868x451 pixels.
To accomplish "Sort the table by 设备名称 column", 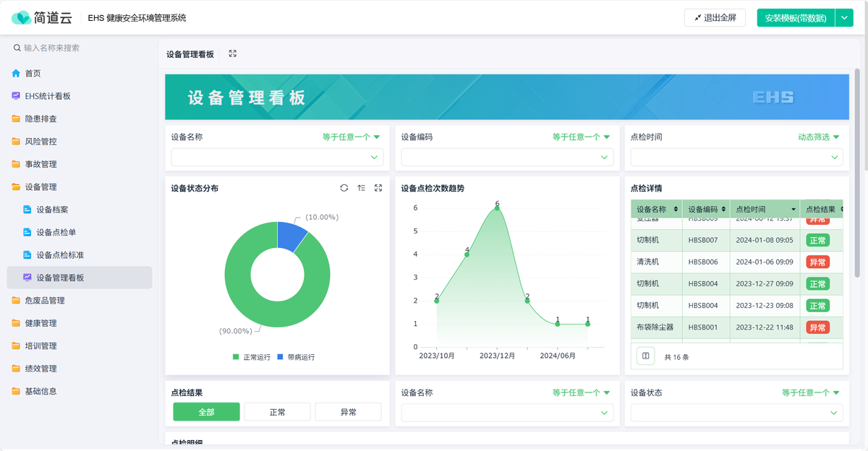I will point(676,209).
